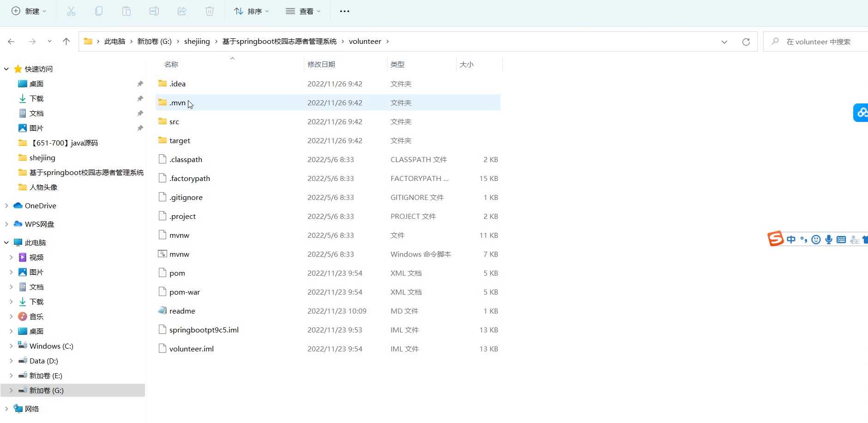Screen dimensions: 868x423
Task: Click shejiing in the address breadcrumb
Action: (197, 42)
